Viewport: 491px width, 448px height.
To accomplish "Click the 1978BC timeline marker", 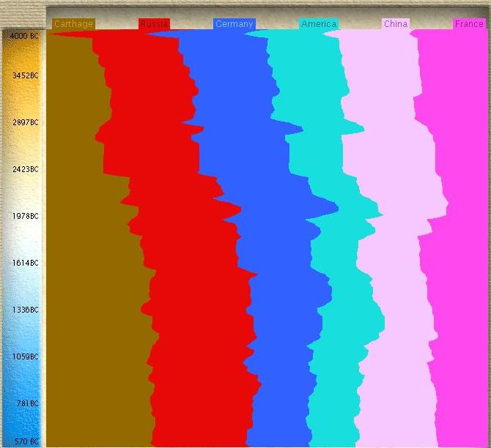I will (x=24, y=216).
